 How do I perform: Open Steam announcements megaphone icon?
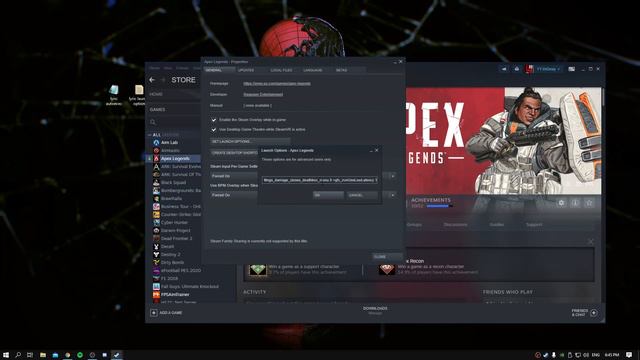pyautogui.click(x=504, y=69)
